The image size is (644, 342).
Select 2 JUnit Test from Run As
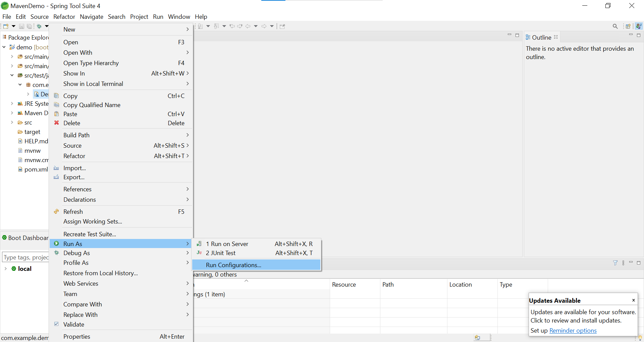coord(257,253)
